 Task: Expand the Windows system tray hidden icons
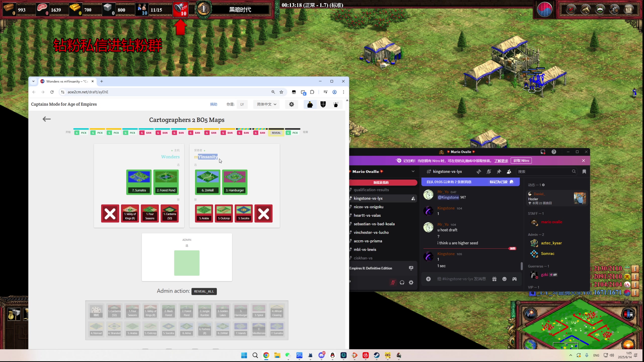point(571,355)
